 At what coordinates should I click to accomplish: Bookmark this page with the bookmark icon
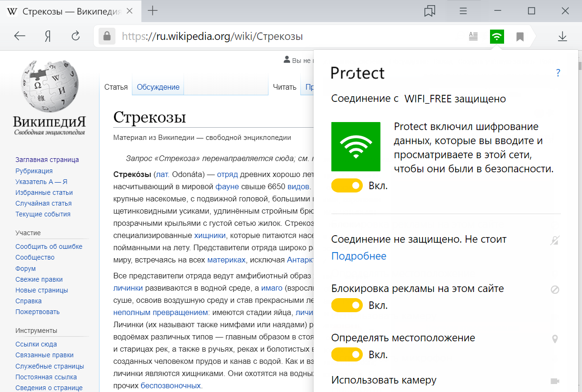pyautogui.click(x=520, y=36)
